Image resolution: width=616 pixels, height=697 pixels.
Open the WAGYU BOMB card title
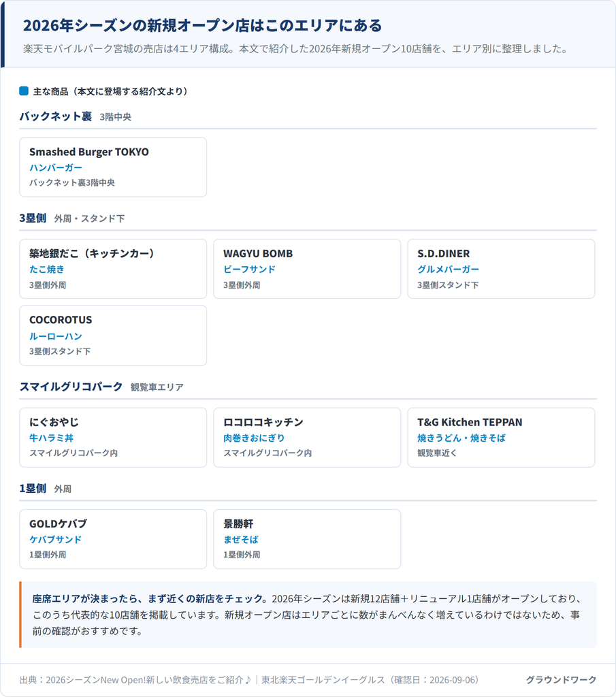[x=258, y=253]
